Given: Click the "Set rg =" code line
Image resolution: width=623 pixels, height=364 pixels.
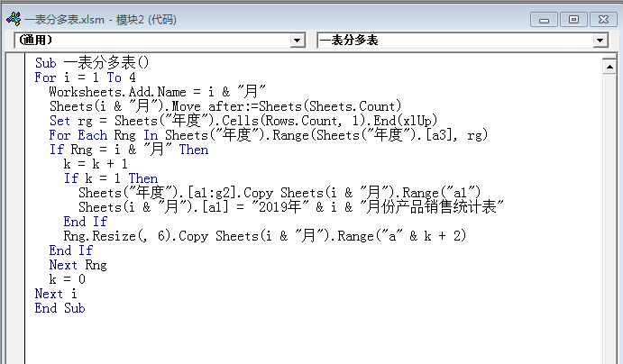Looking at the screenshot, I should (243, 121).
